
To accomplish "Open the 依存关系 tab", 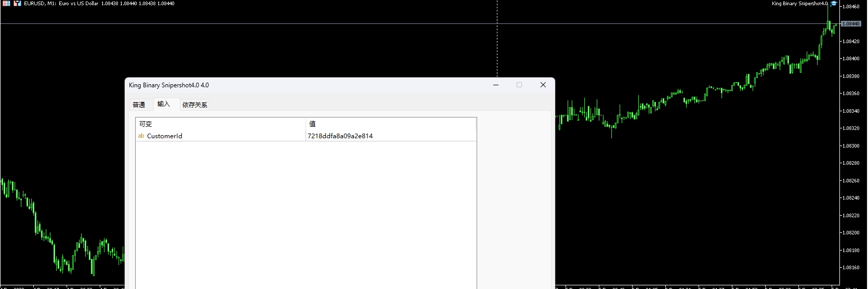I will (x=195, y=104).
